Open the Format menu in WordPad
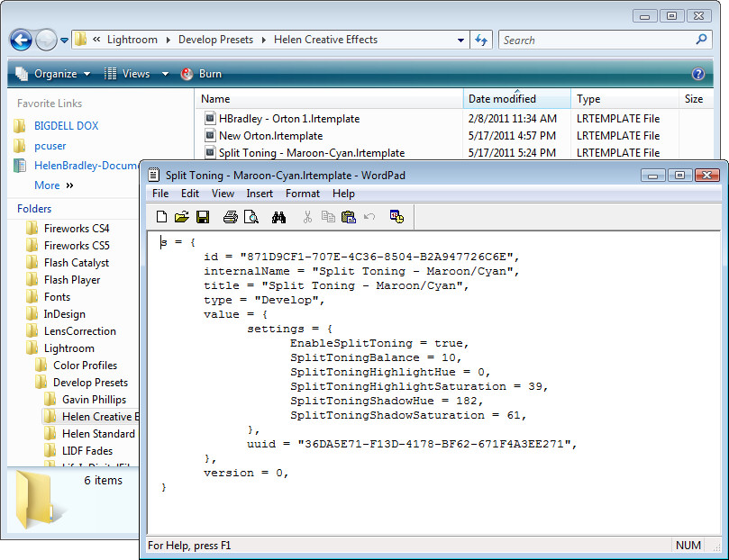This screenshot has width=729, height=560. (x=302, y=194)
